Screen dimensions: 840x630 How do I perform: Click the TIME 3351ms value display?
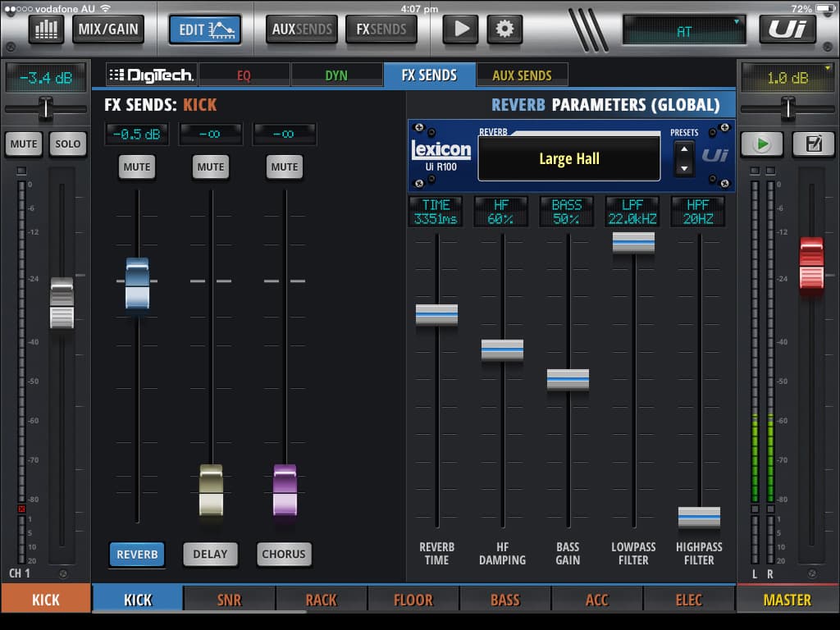click(x=436, y=212)
